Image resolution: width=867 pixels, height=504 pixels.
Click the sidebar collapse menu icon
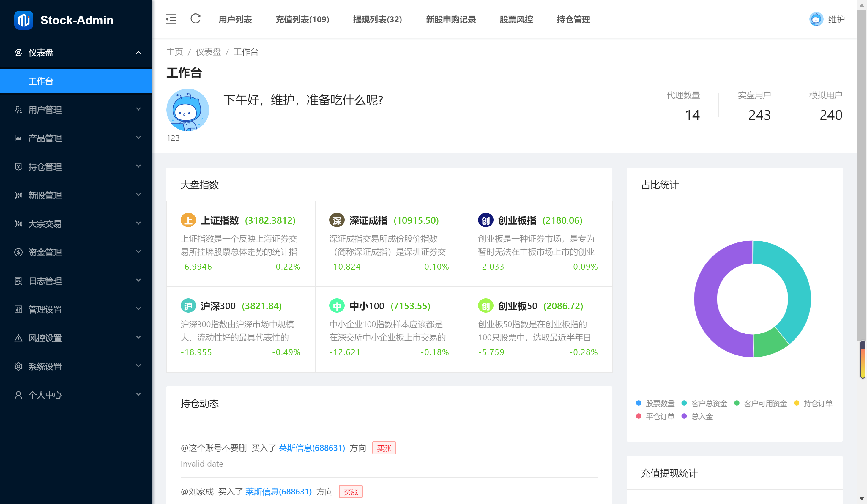[171, 19]
